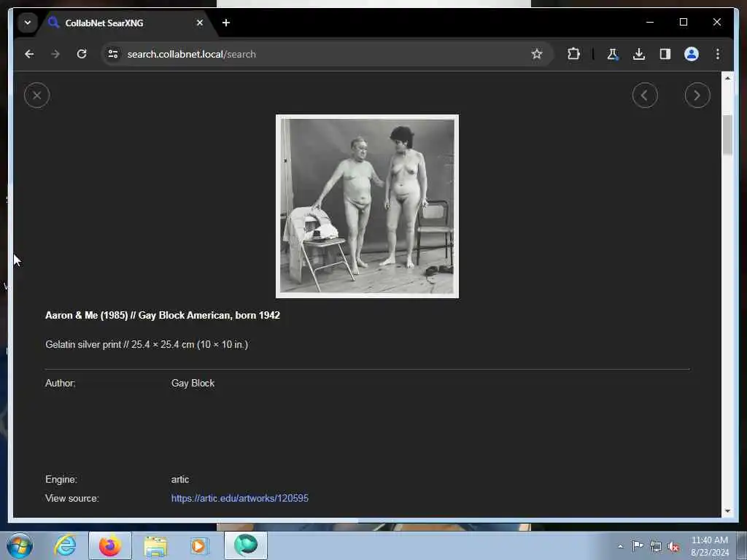This screenshot has height=560, width=747.
Task: Click the browser forward arrow
Action: tap(55, 54)
